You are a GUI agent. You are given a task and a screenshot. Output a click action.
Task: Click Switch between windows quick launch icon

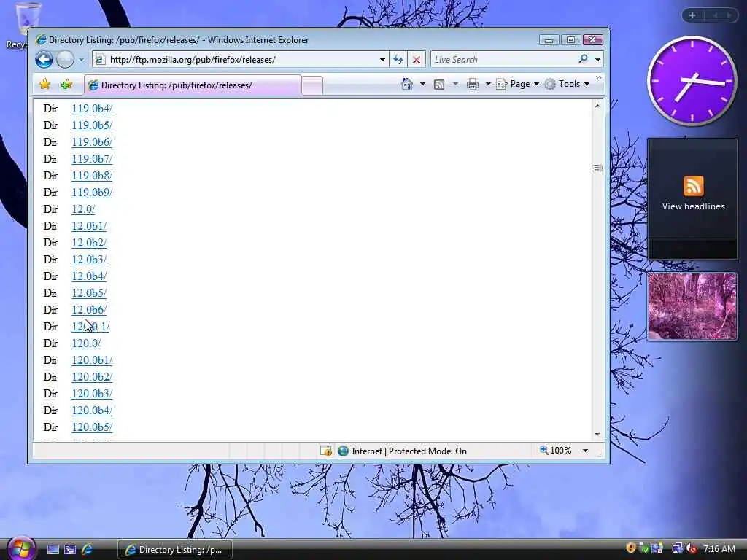point(70,550)
